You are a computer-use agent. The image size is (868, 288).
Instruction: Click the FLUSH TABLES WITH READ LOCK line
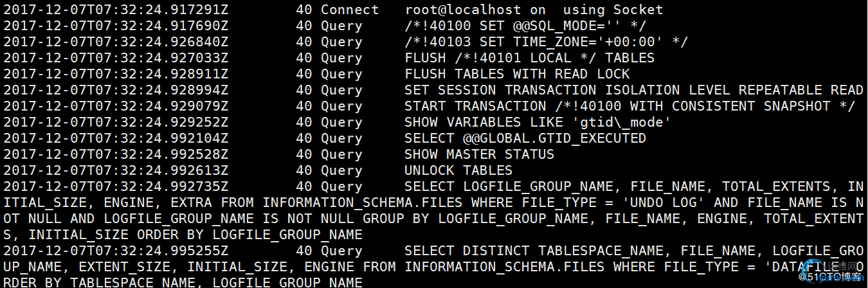(x=517, y=74)
